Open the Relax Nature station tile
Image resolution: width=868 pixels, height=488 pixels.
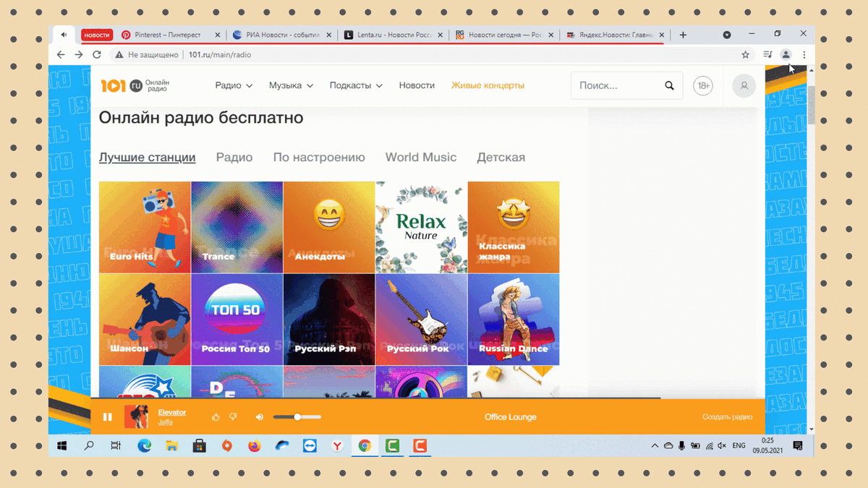[x=421, y=227]
